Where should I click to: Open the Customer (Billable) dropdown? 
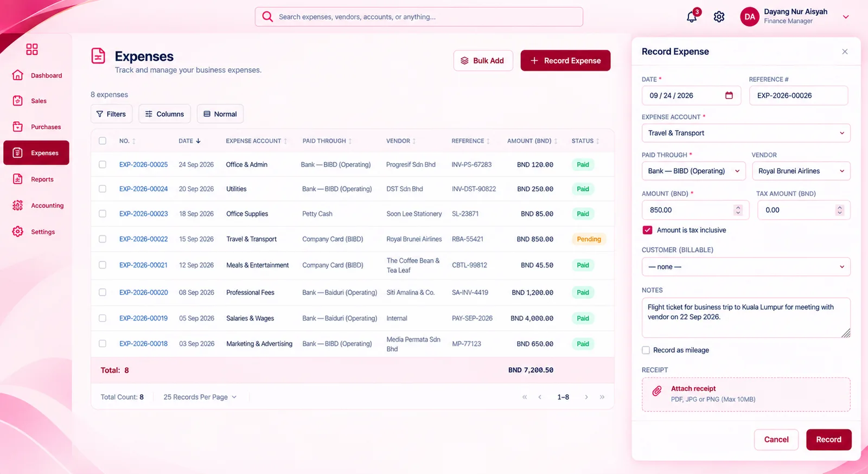[746, 267]
